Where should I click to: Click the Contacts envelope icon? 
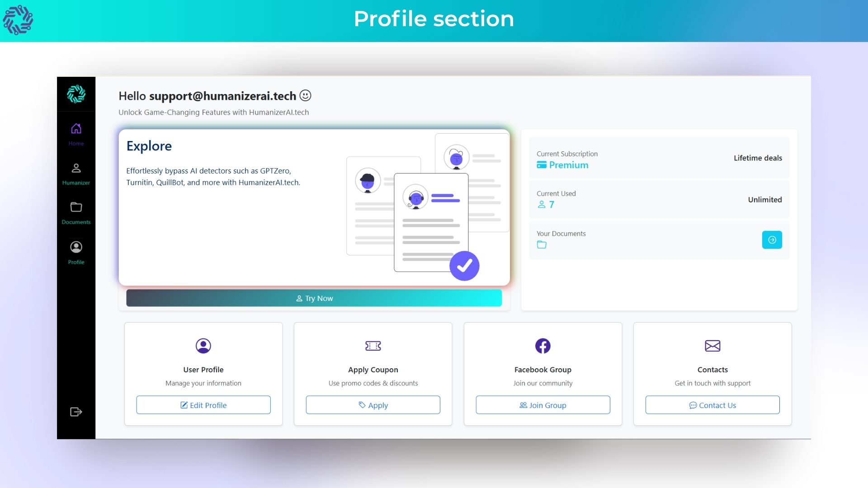coord(712,346)
